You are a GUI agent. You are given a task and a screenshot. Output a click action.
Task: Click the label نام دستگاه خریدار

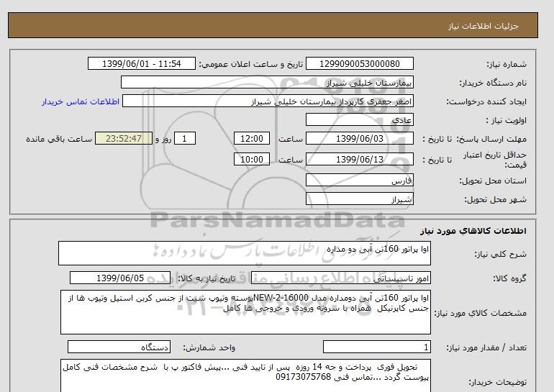(x=493, y=83)
